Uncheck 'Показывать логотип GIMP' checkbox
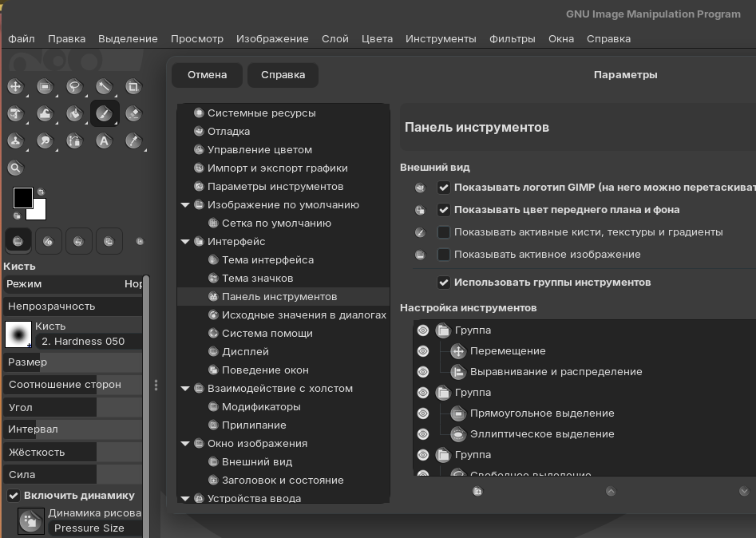The image size is (756, 538). point(444,188)
